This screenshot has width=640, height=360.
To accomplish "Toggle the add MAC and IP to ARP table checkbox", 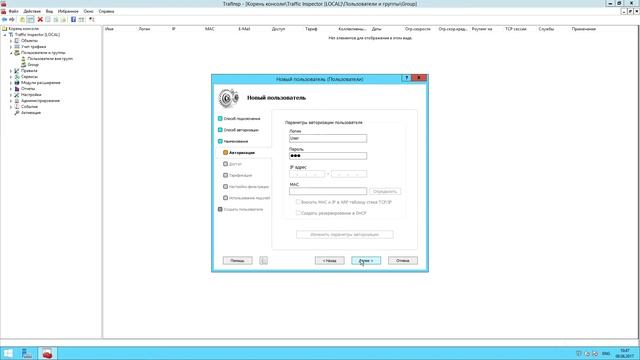I will [298, 202].
